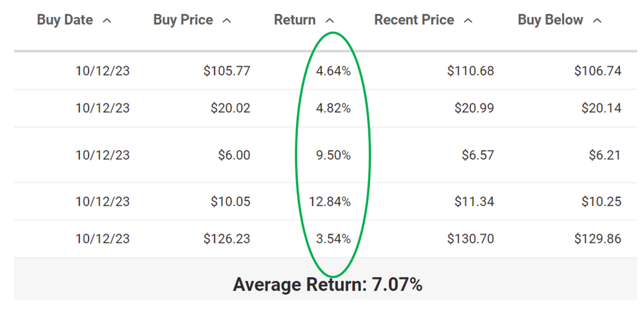
Task: Click the sort arrow beside Buy Date
Action: 107,21
